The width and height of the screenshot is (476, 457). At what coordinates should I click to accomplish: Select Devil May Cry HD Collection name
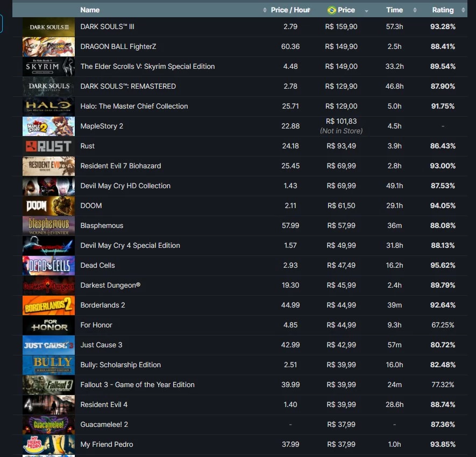[x=125, y=185]
